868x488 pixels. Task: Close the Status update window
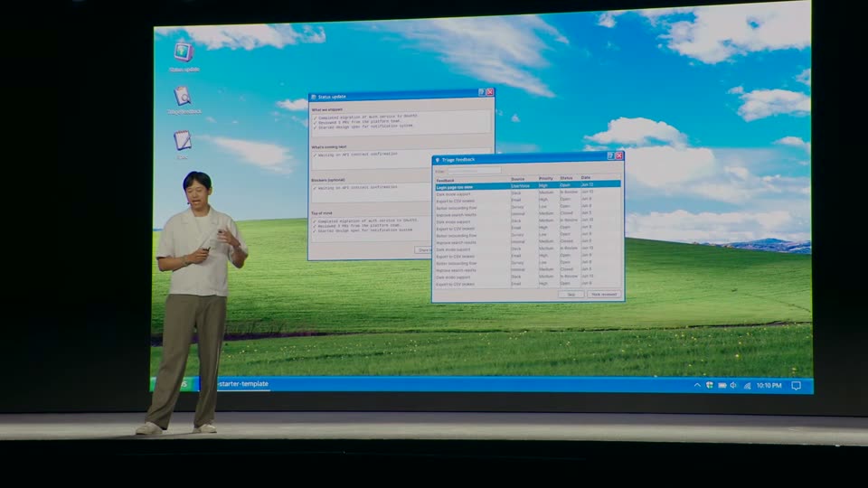[490, 92]
